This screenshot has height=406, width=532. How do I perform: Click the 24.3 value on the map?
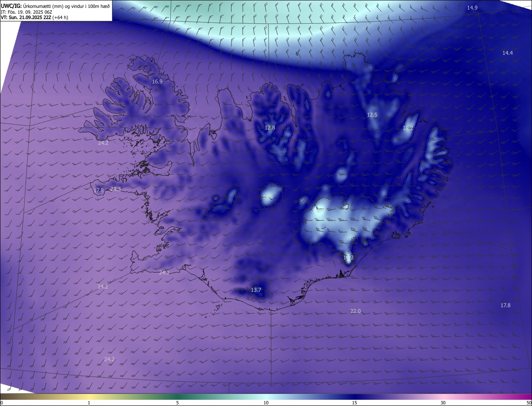(x=116, y=189)
